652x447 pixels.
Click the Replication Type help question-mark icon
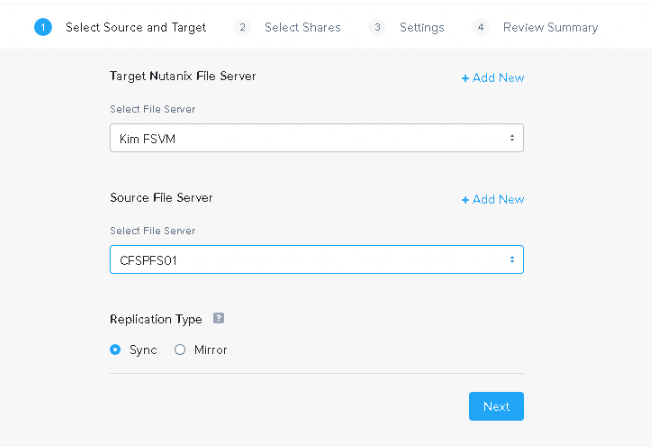[x=218, y=318]
